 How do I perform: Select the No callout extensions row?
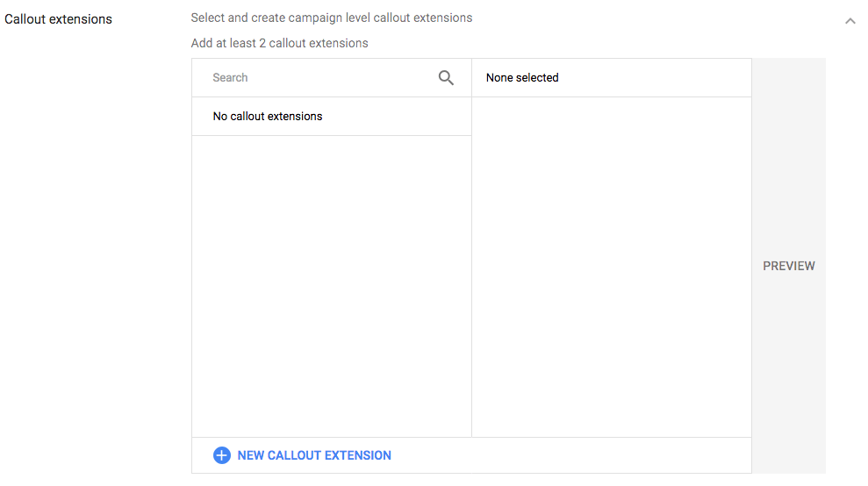coord(268,117)
